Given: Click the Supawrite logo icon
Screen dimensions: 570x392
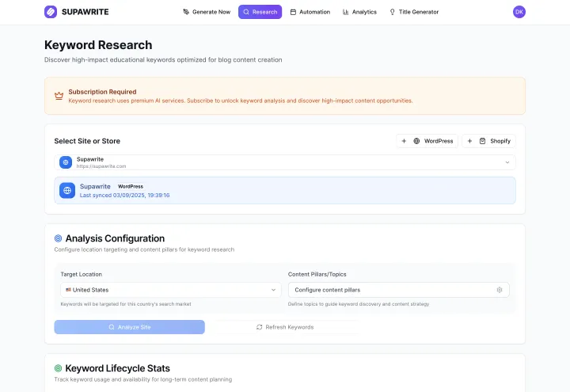Looking at the screenshot, I should coord(51,12).
